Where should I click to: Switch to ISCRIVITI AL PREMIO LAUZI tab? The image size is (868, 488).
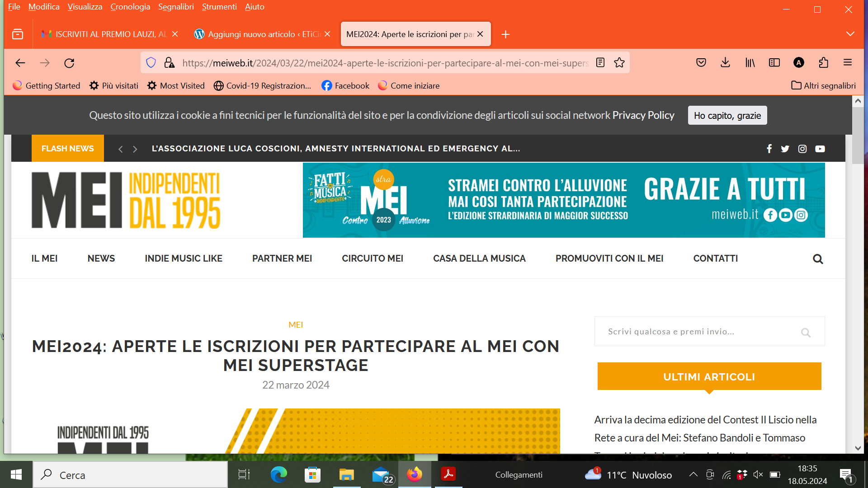tap(108, 34)
